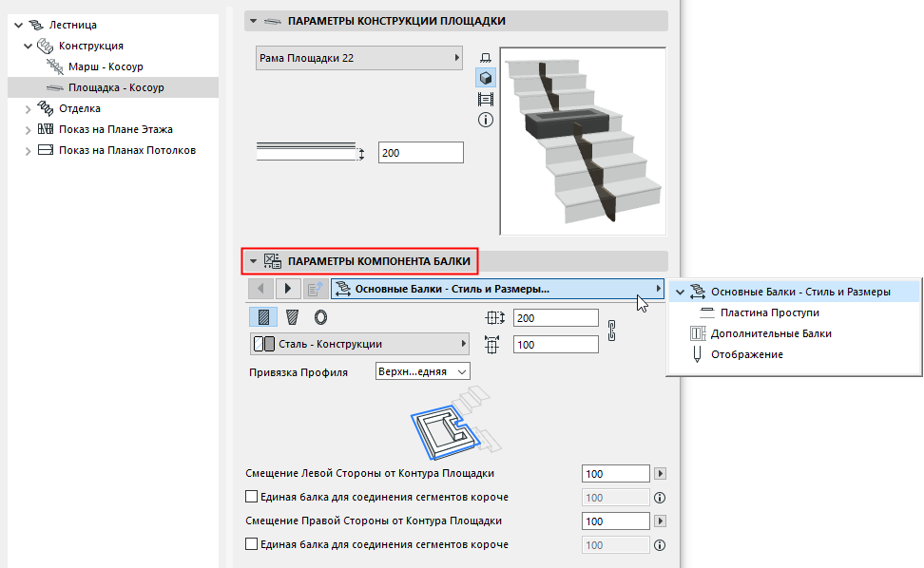The width and height of the screenshot is (924, 568).
Task: Open Основные Балки - Стиль и Размеры dropdown
Action: pos(497,289)
